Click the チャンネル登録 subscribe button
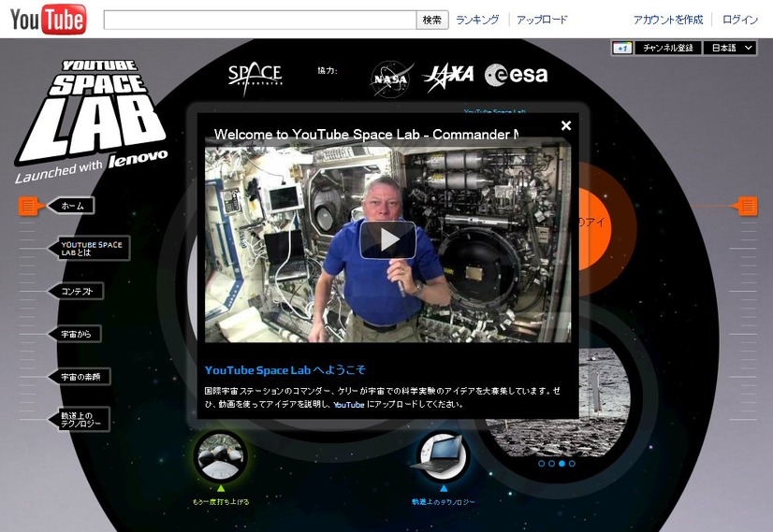This screenshot has width=773, height=532. pyautogui.click(x=667, y=48)
